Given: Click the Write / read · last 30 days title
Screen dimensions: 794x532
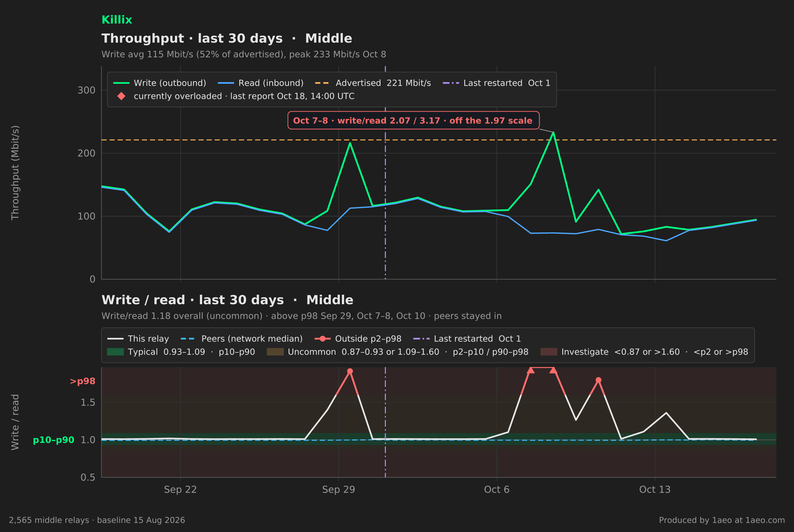Looking at the screenshot, I should [227, 300].
